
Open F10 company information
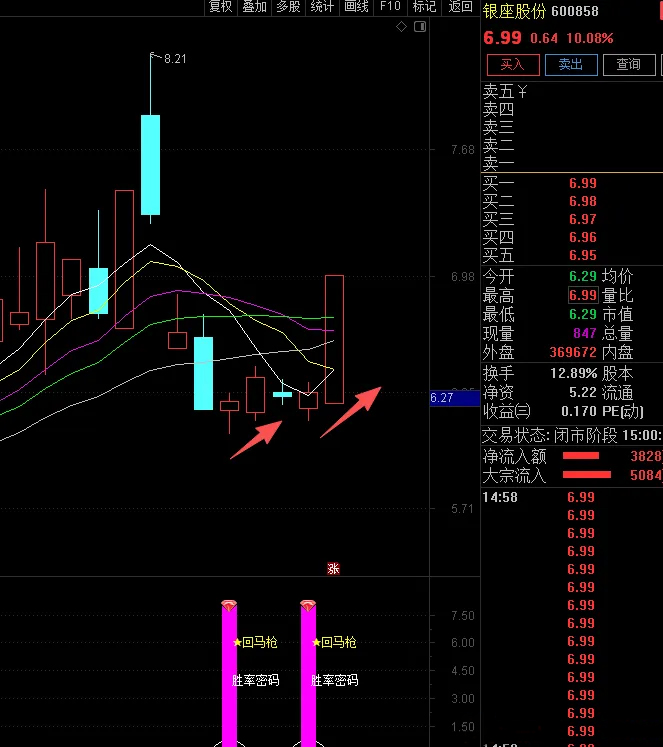(390, 7)
